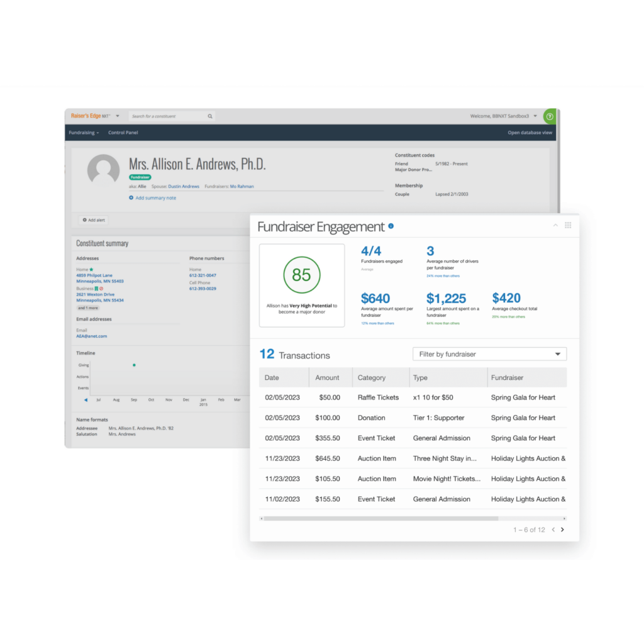Open the Control Panel menu
The width and height of the screenshot is (644, 644).
(x=123, y=133)
